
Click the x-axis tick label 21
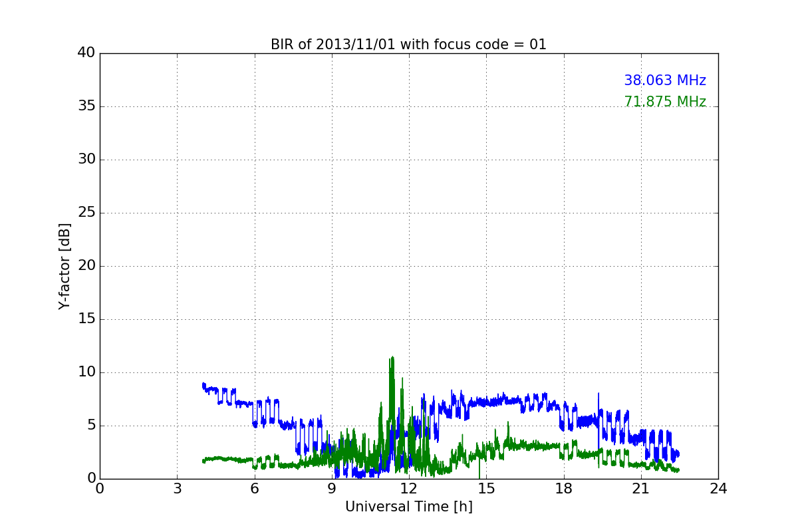641,489
